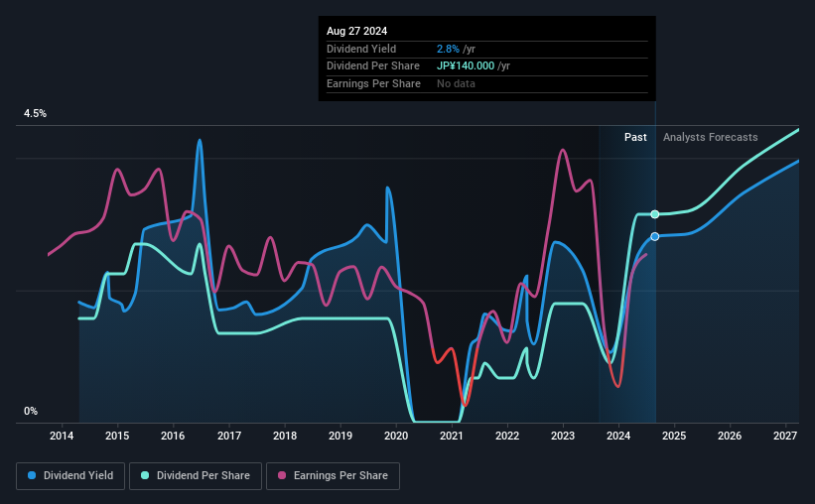Select the blue data point marker on the chart
This screenshot has height=504, width=815.
(x=655, y=236)
